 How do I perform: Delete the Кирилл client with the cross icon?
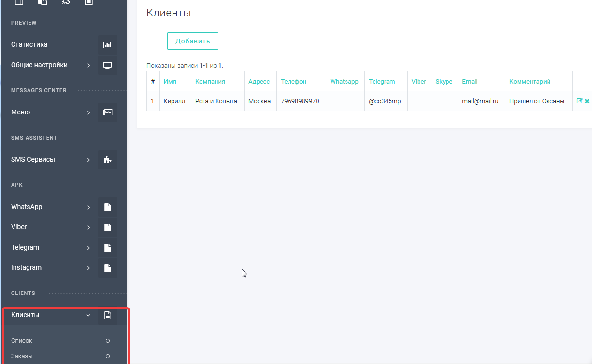click(587, 101)
